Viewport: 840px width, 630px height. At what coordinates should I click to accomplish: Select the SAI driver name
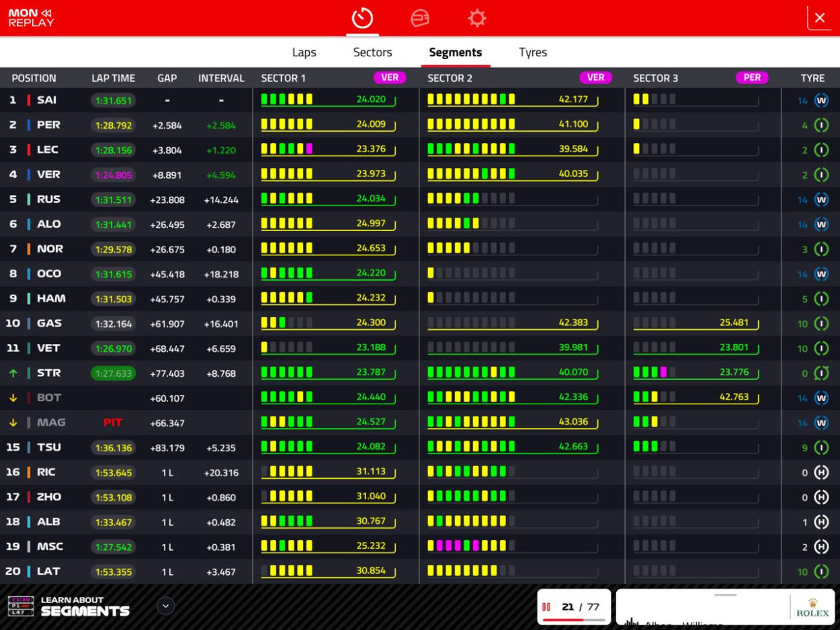[x=47, y=100]
